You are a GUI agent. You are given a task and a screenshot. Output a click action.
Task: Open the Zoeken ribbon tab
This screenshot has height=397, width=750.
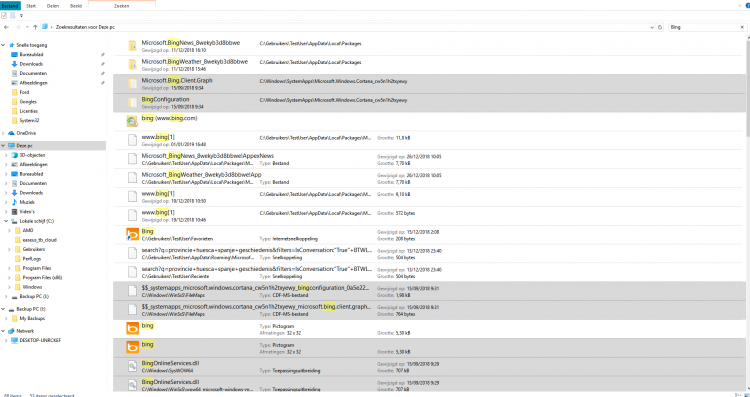122,6
